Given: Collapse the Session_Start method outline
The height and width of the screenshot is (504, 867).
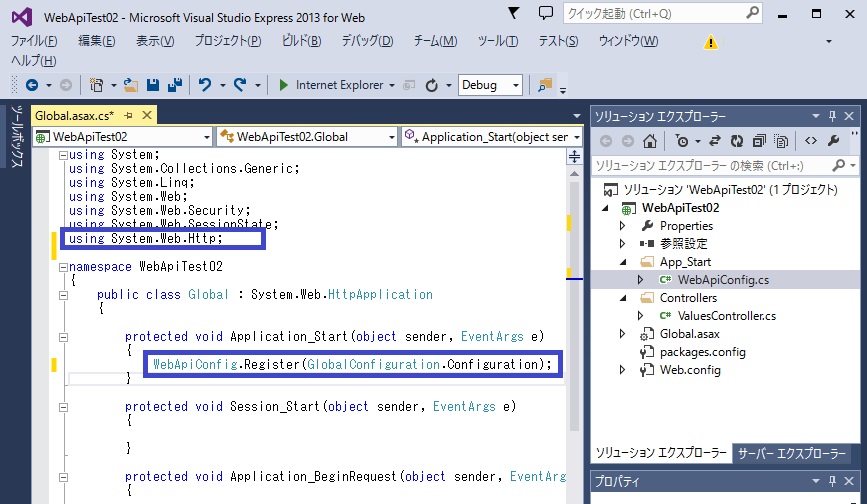Looking at the screenshot, I should 64,407.
